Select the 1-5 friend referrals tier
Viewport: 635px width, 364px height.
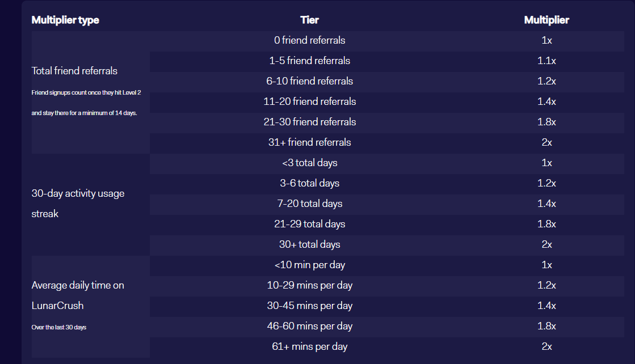point(309,61)
